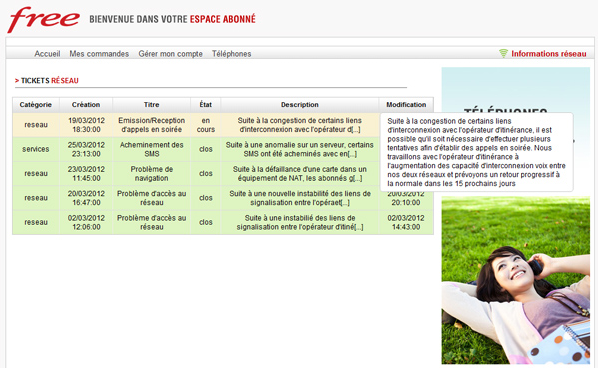The height and width of the screenshot is (368, 598).
Task: Select title 'Problème de navigation'
Action: [151, 174]
